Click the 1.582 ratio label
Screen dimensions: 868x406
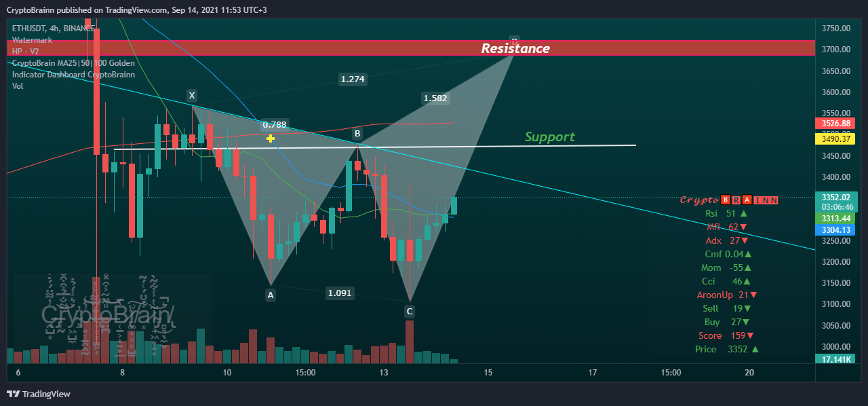point(435,98)
